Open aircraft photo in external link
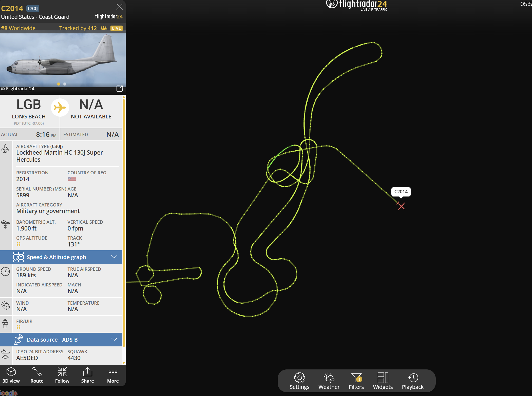This screenshot has height=396, width=532. click(120, 88)
